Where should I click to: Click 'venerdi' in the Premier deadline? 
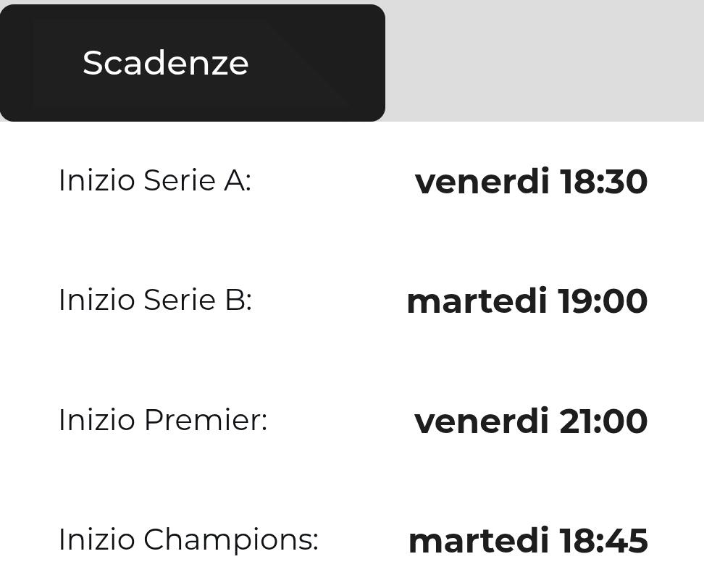(481, 421)
